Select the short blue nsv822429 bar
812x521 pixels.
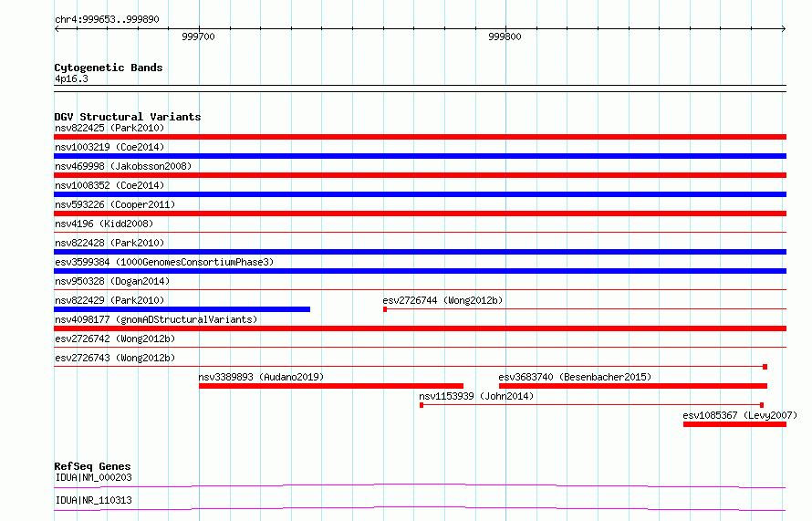(x=182, y=309)
